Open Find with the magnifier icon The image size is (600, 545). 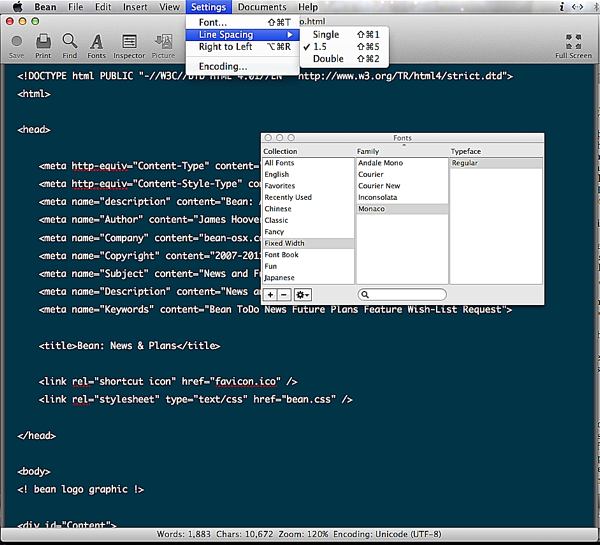(x=70, y=46)
